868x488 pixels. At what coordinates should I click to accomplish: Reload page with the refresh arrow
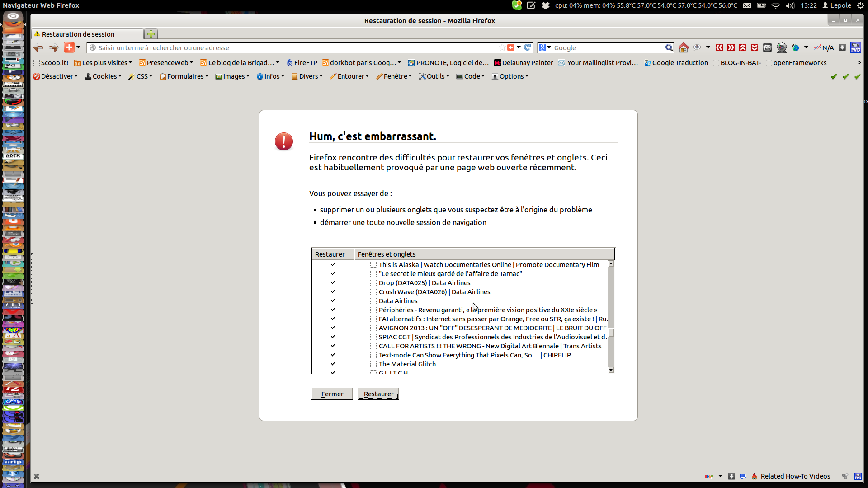tap(527, 47)
